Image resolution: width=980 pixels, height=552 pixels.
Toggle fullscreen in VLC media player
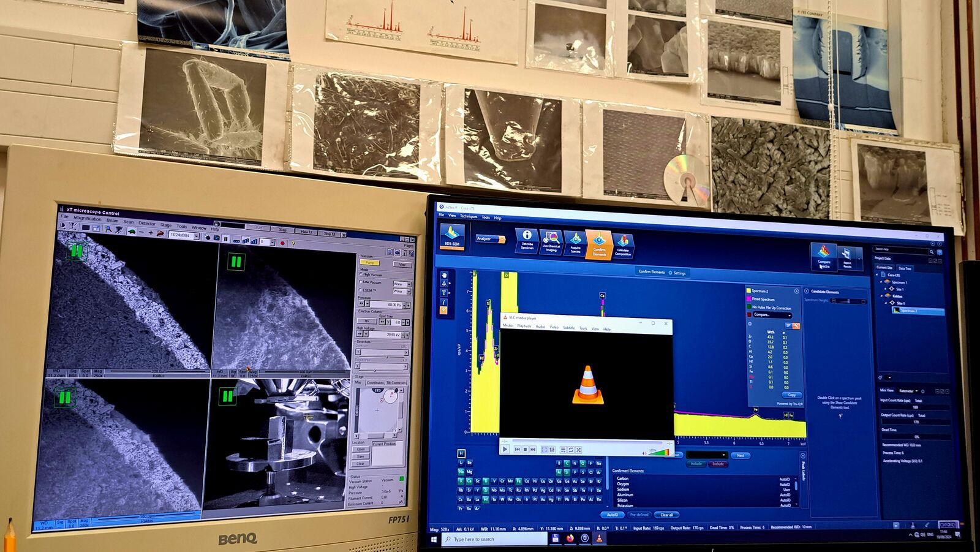[544, 450]
